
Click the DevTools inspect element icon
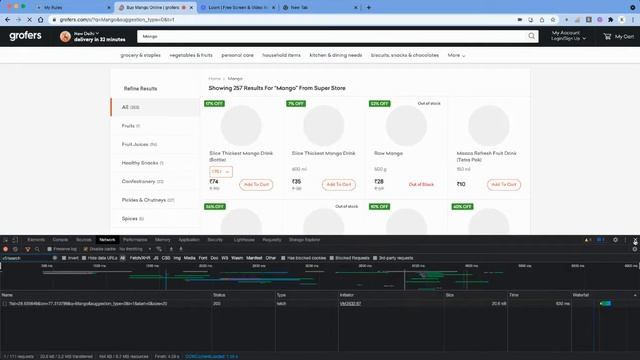coord(6,240)
